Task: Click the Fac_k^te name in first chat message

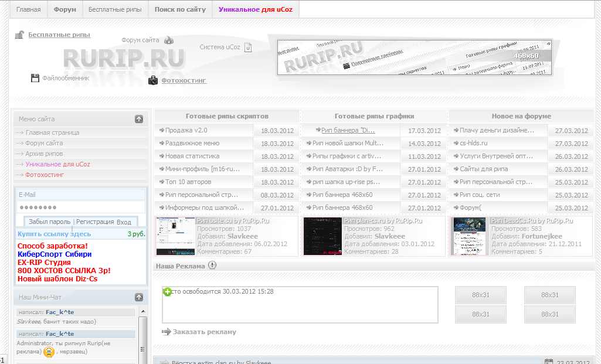Action: [60, 312]
